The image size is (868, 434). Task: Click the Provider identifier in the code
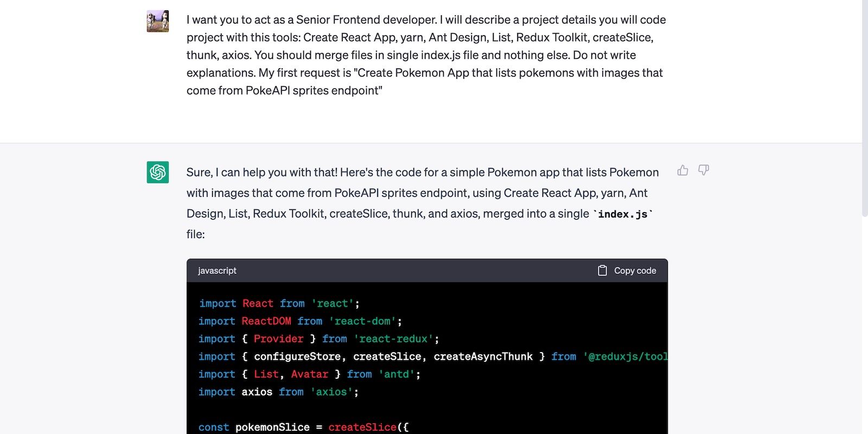point(278,339)
